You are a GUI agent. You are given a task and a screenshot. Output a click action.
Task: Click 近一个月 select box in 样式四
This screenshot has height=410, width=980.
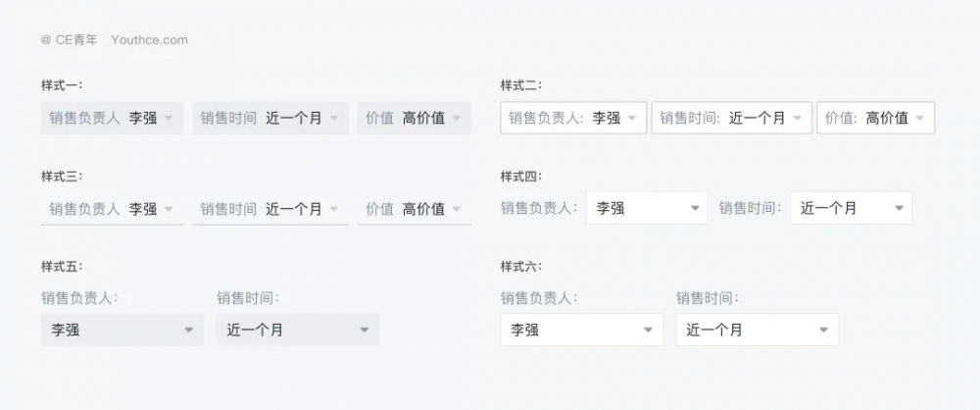[x=851, y=208]
